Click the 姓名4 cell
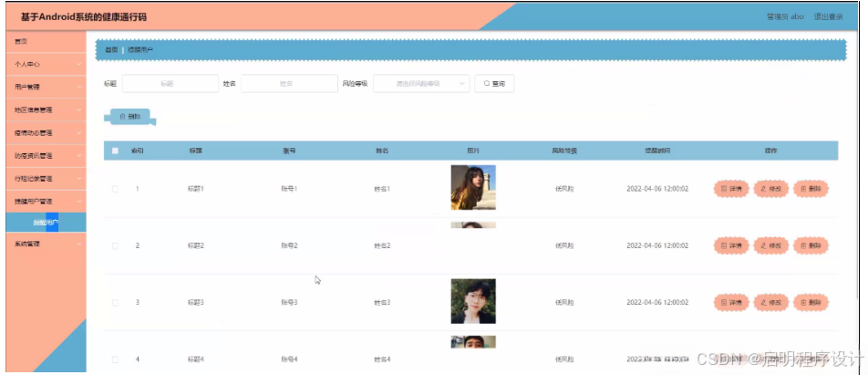This screenshot has height=375, width=868. pyautogui.click(x=383, y=359)
